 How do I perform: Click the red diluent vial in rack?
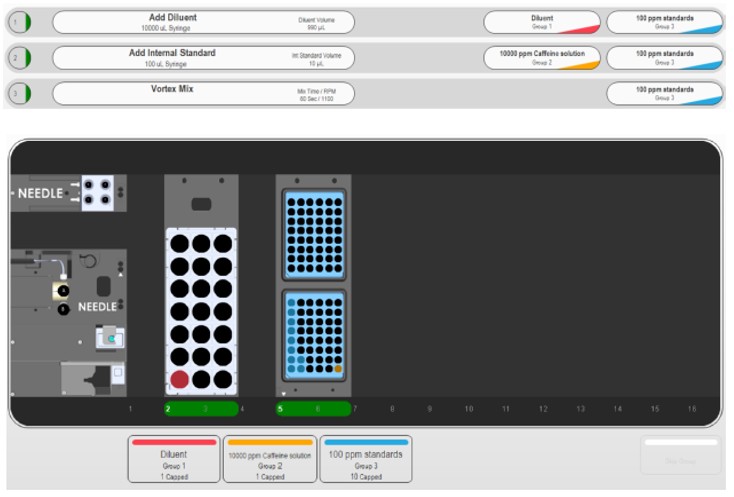pyautogui.click(x=179, y=379)
